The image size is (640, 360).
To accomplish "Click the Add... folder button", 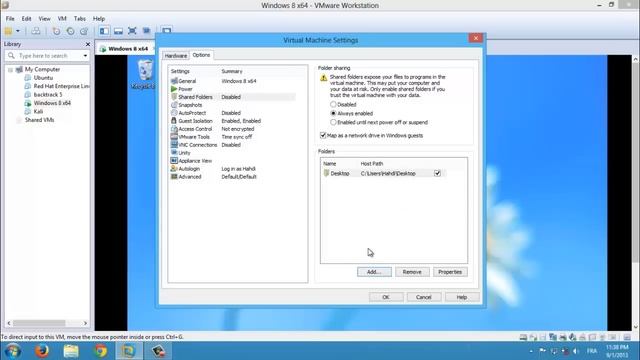I will tap(374, 272).
